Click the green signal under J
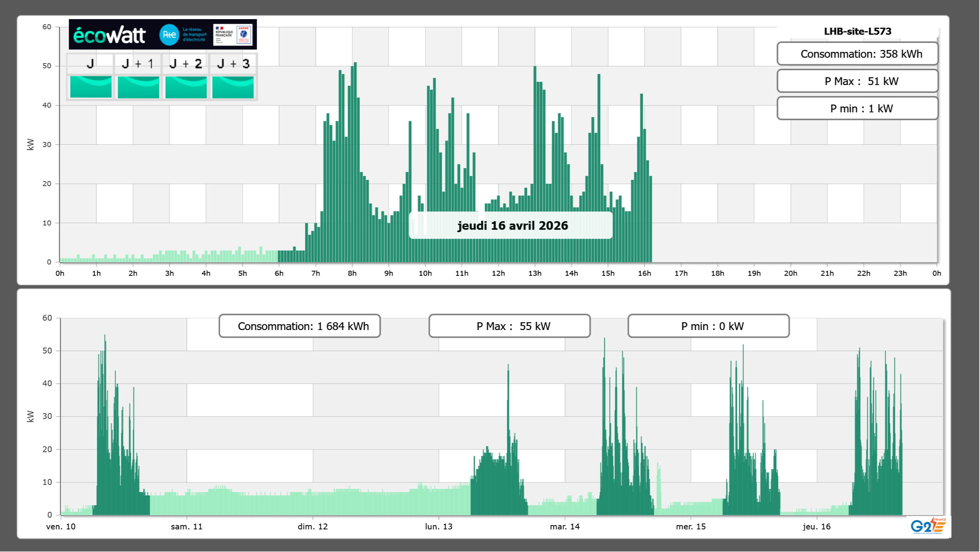Viewport: 980px width, 552px height. pos(91,87)
